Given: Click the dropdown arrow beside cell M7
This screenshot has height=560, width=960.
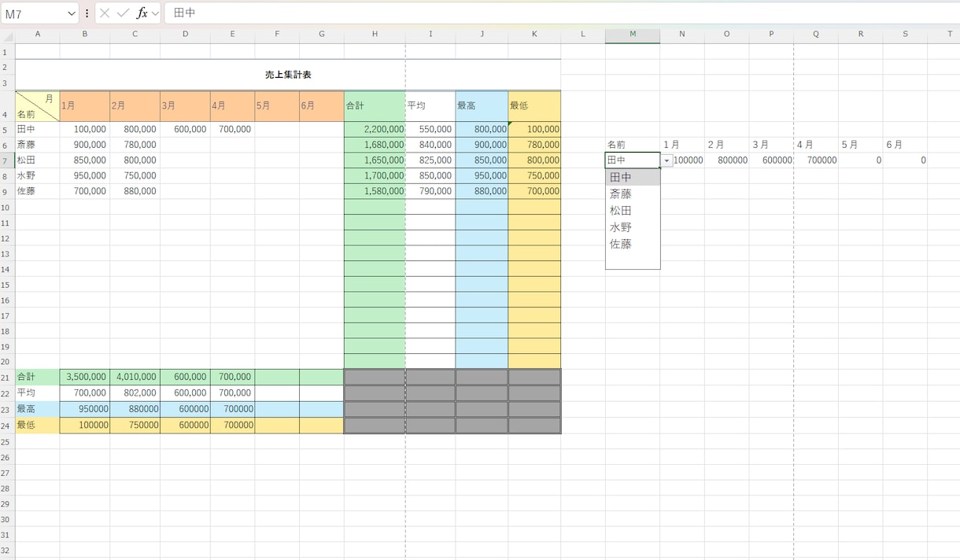Looking at the screenshot, I should (x=666, y=160).
